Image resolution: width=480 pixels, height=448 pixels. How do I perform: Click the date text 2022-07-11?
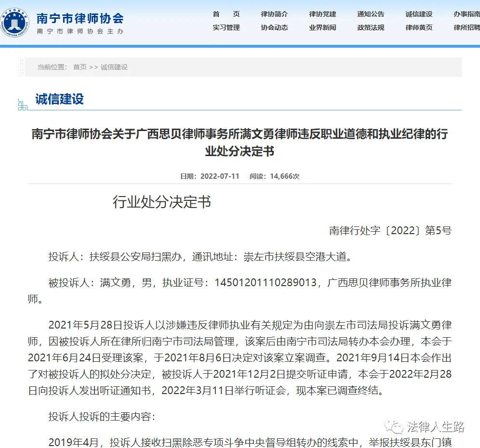[220, 176]
